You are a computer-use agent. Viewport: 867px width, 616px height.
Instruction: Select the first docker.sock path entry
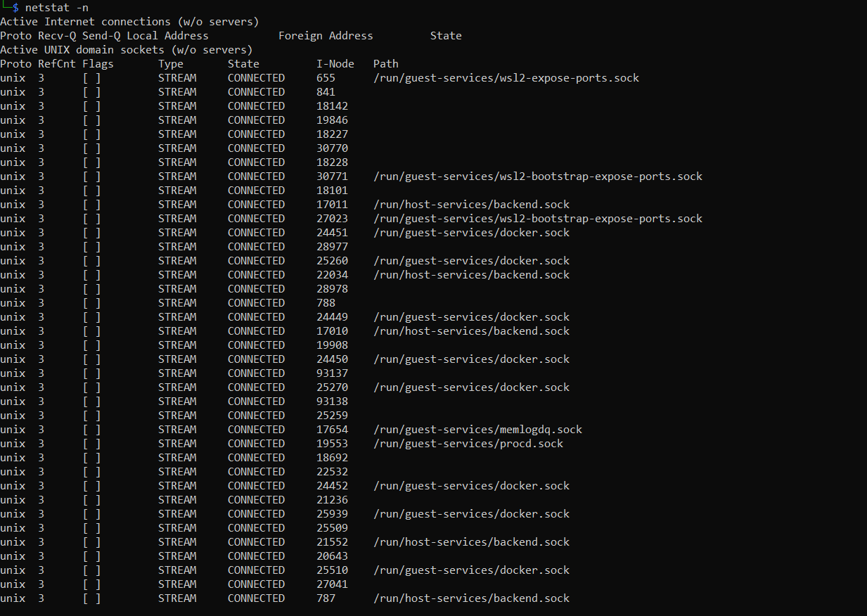470,232
